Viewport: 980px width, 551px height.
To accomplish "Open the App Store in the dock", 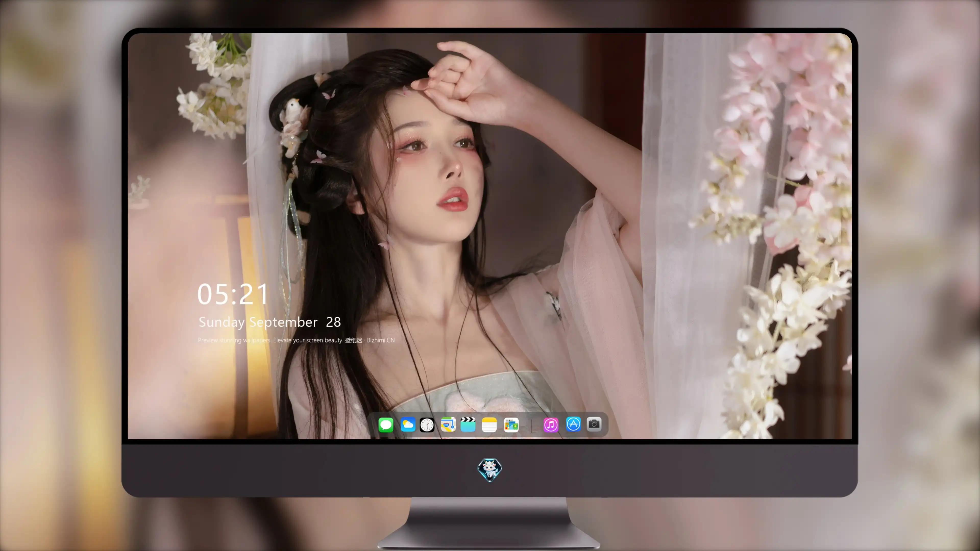I will tap(573, 424).
